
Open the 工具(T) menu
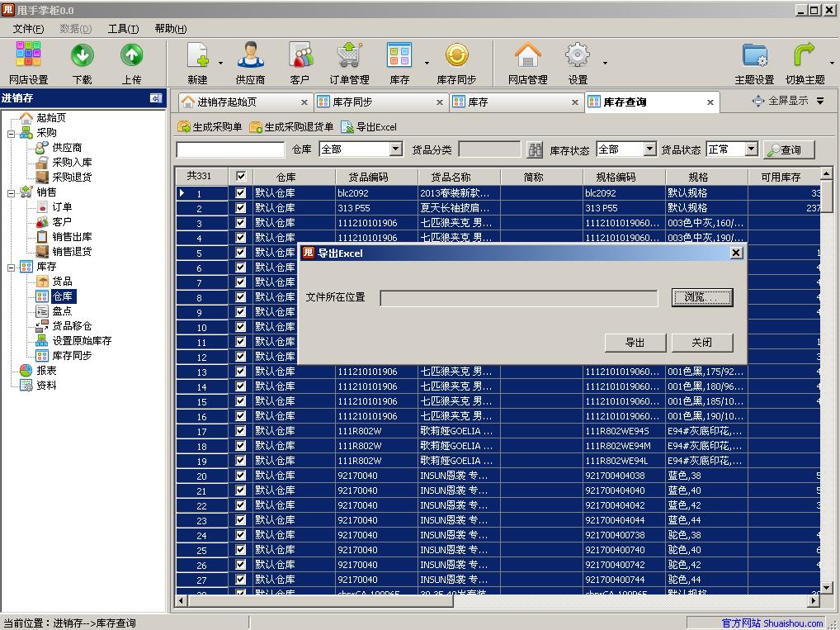[123, 29]
